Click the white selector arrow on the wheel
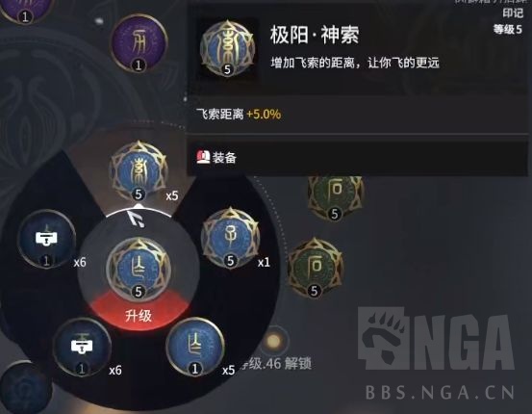 (137, 219)
